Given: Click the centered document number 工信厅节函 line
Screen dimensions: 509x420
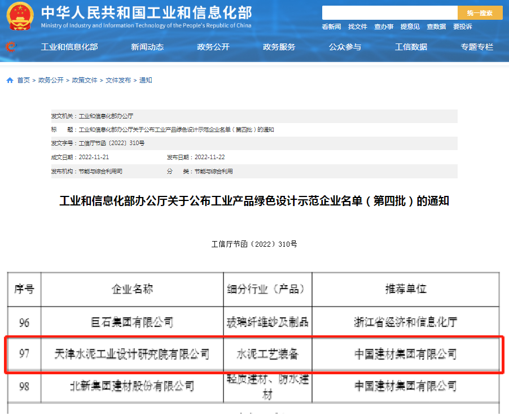Looking at the screenshot, I should 254,244.
